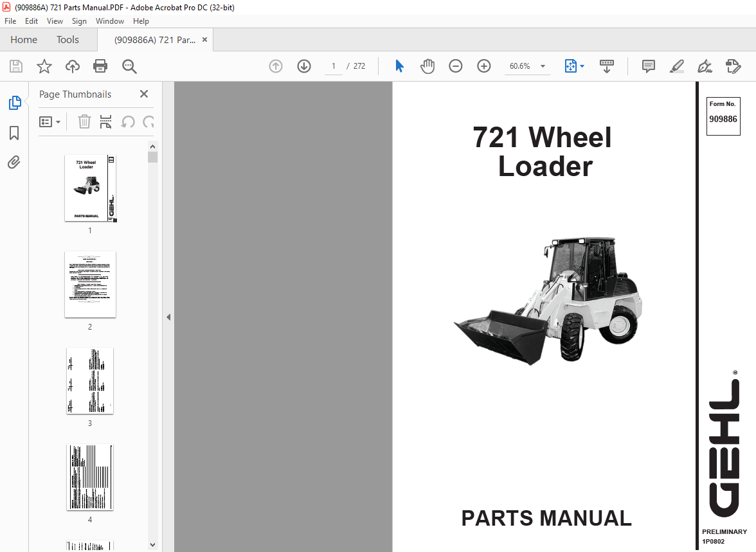Zoom in with plus button
Screen dimensions: 756x552
pyautogui.click(x=484, y=66)
